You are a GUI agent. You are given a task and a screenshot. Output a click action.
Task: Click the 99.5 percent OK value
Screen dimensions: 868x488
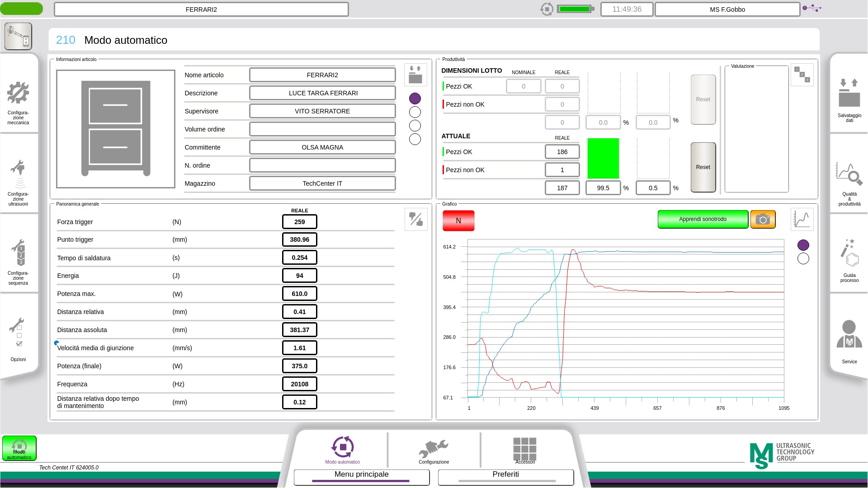coord(603,188)
